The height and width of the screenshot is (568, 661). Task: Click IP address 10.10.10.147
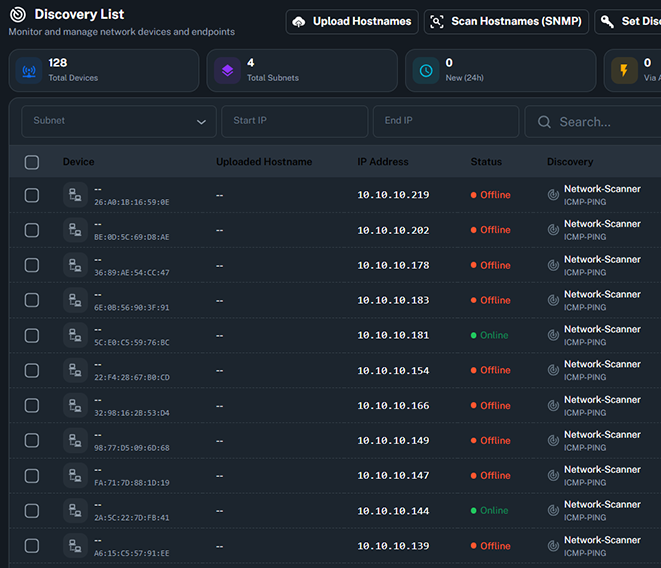[x=393, y=476]
